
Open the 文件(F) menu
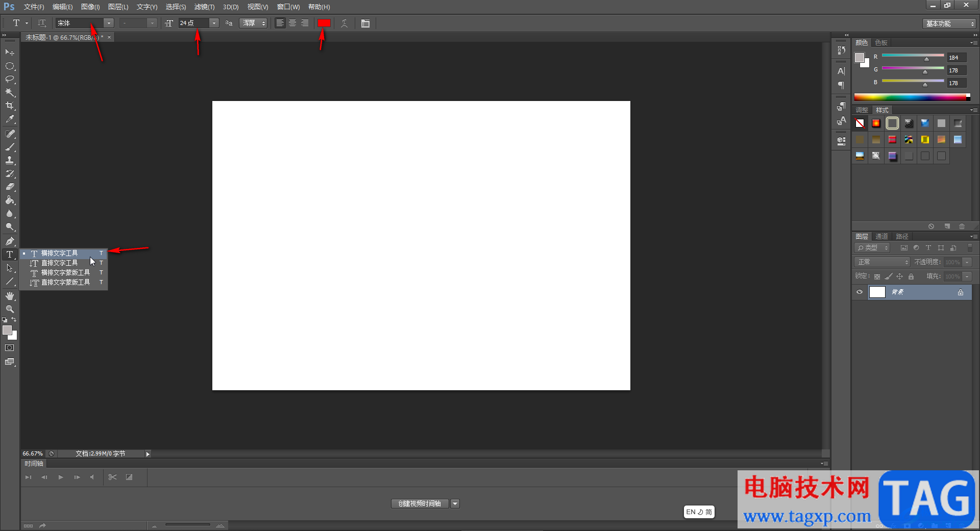pos(34,7)
